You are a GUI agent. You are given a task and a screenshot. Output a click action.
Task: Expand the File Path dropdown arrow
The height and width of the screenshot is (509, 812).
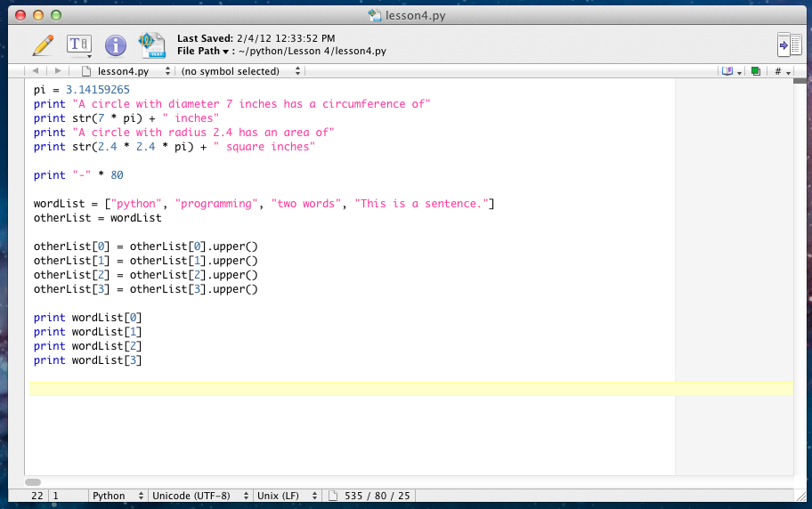(x=225, y=52)
